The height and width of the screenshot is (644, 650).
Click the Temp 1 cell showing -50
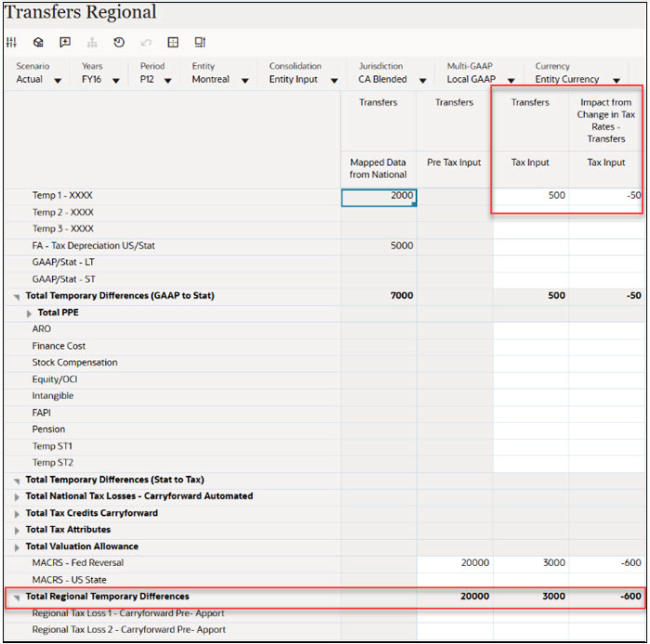pyautogui.click(x=606, y=197)
